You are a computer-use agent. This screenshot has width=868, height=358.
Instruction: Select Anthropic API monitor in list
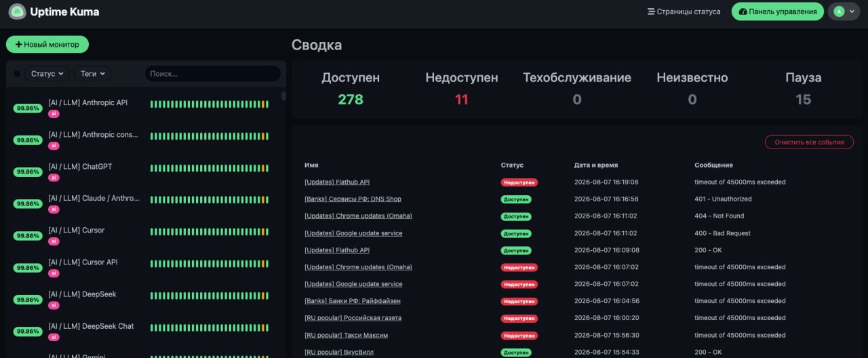[146, 108]
